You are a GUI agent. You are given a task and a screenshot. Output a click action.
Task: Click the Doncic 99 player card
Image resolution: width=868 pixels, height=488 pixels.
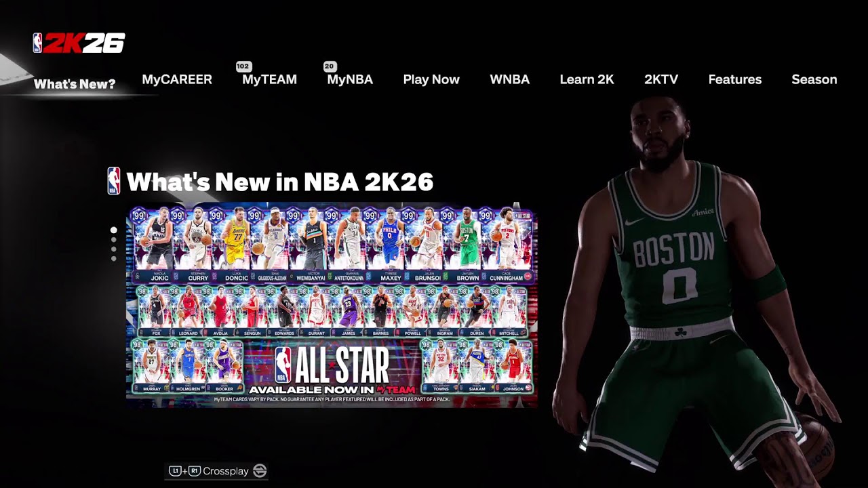point(229,245)
